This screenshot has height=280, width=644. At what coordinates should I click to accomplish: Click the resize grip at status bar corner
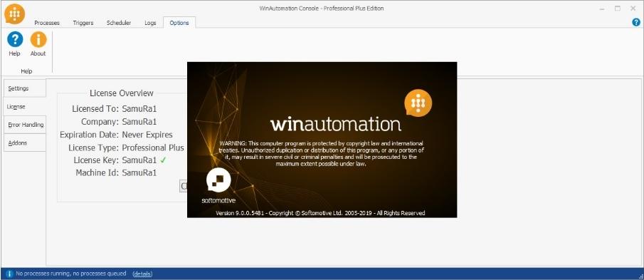click(x=640, y=276)
